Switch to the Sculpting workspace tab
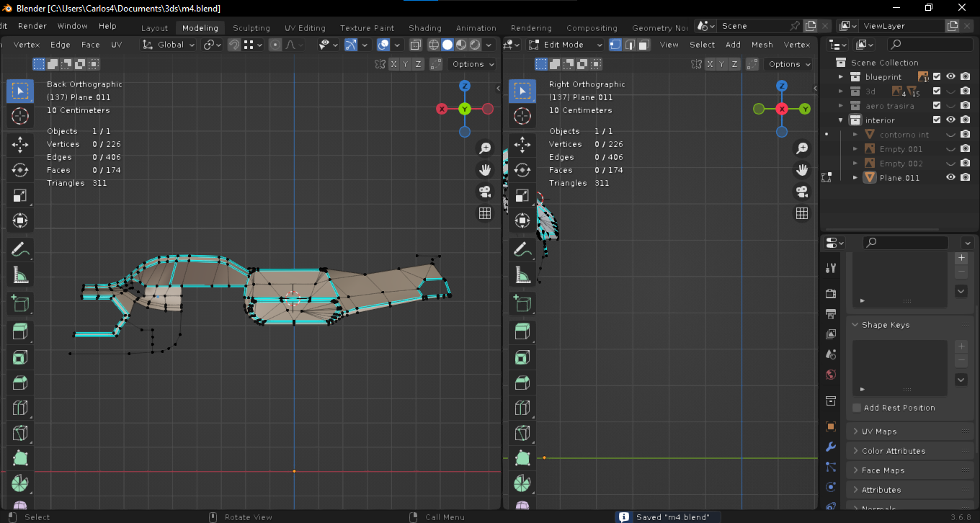The width and height of the screenshot is (980, 523). coord(251,28)
